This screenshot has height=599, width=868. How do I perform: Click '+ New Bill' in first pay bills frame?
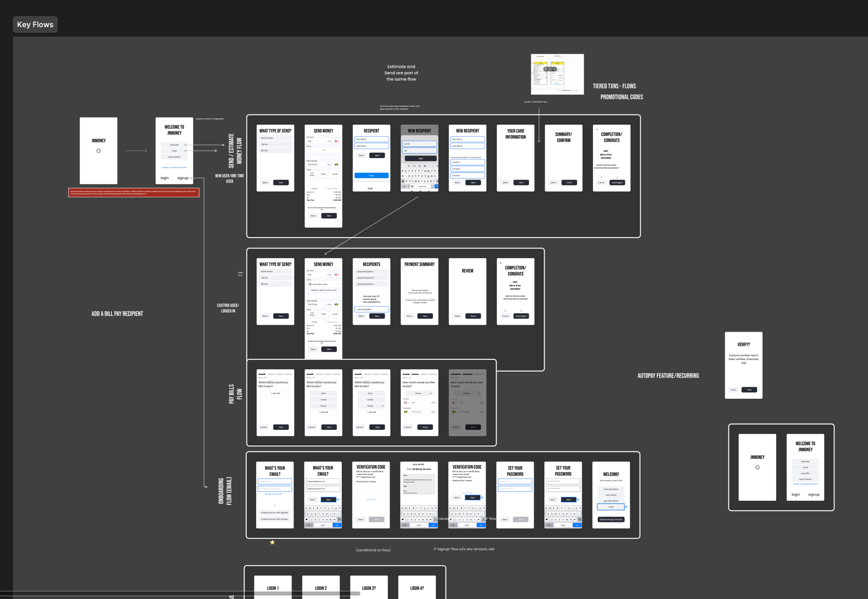(x=276, y=393)
